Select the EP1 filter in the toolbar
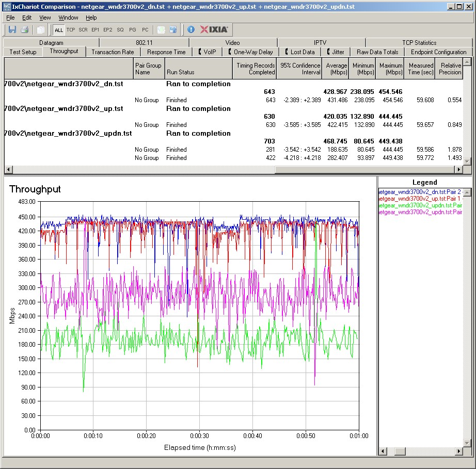The image size is (476, 469). 96,30
